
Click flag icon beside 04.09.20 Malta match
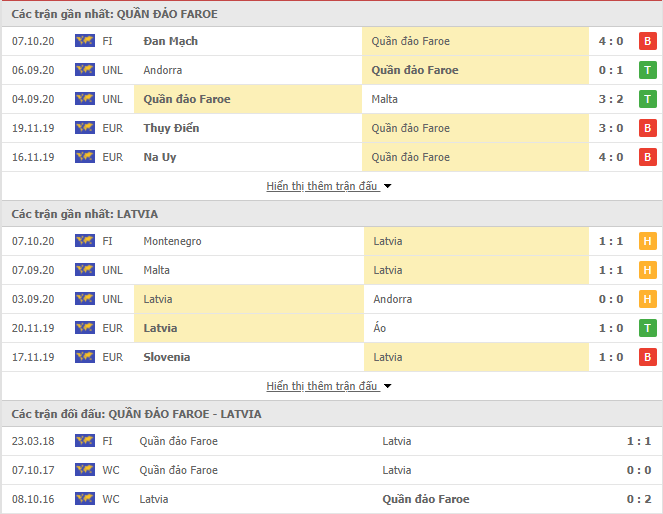pyautogui.click(x=85, y=99)
